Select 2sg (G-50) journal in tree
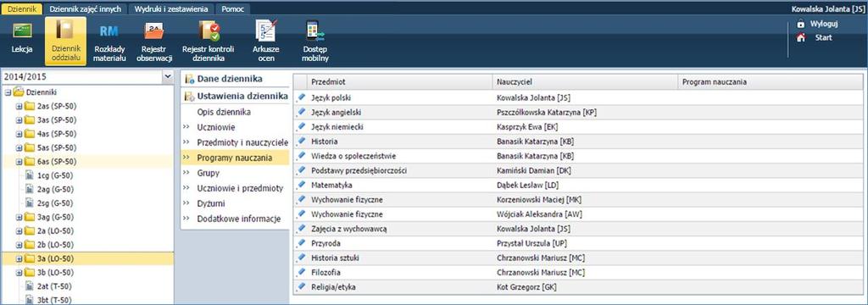 pos(55,203)
